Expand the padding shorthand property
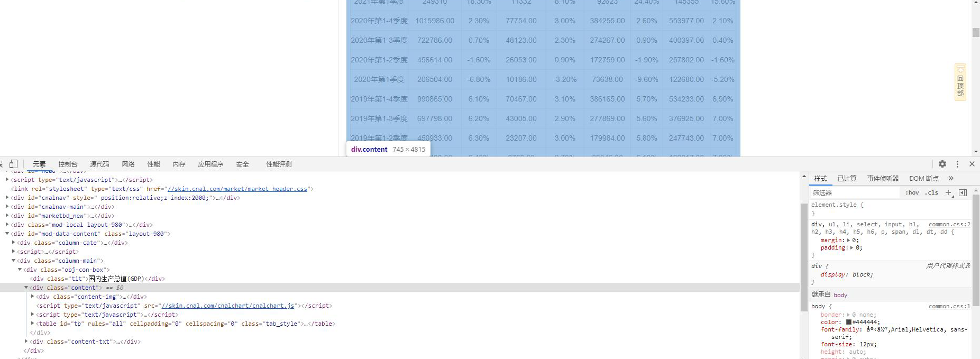Screen dimensions: 980x359 (x=851, y=247)
